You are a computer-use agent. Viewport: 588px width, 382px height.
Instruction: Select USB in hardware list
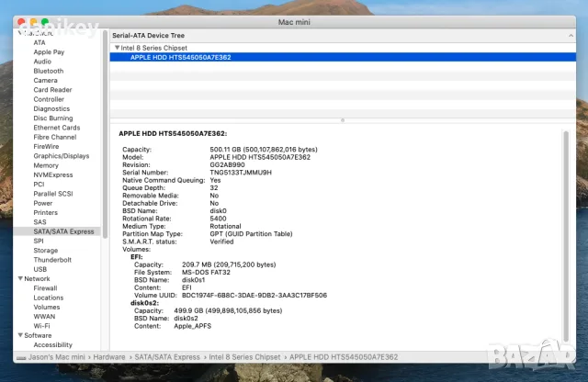click(40, 269)
